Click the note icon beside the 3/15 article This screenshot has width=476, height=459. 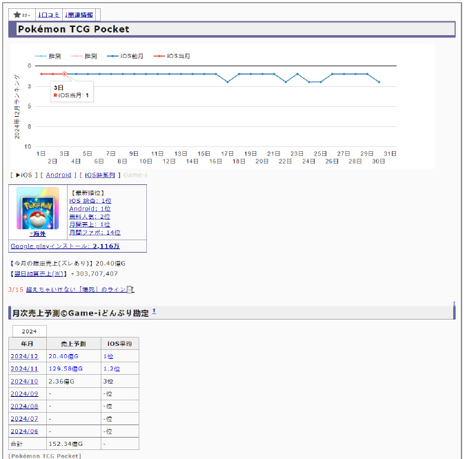[130, 290]
